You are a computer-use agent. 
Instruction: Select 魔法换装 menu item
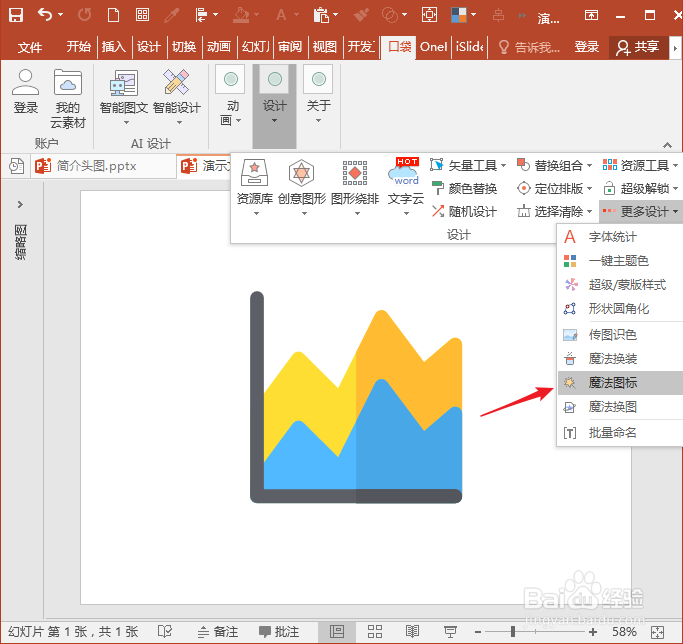coord(620,359)
